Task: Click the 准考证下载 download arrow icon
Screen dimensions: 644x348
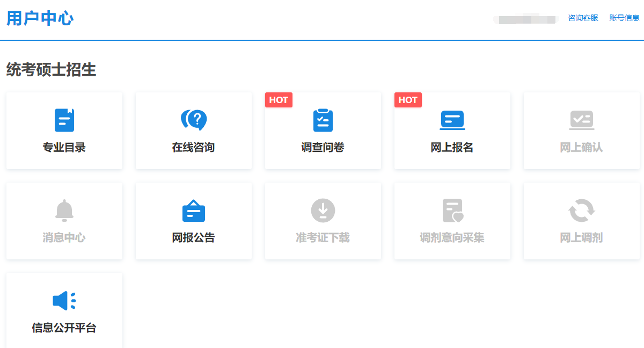Action: pos(323,210)
